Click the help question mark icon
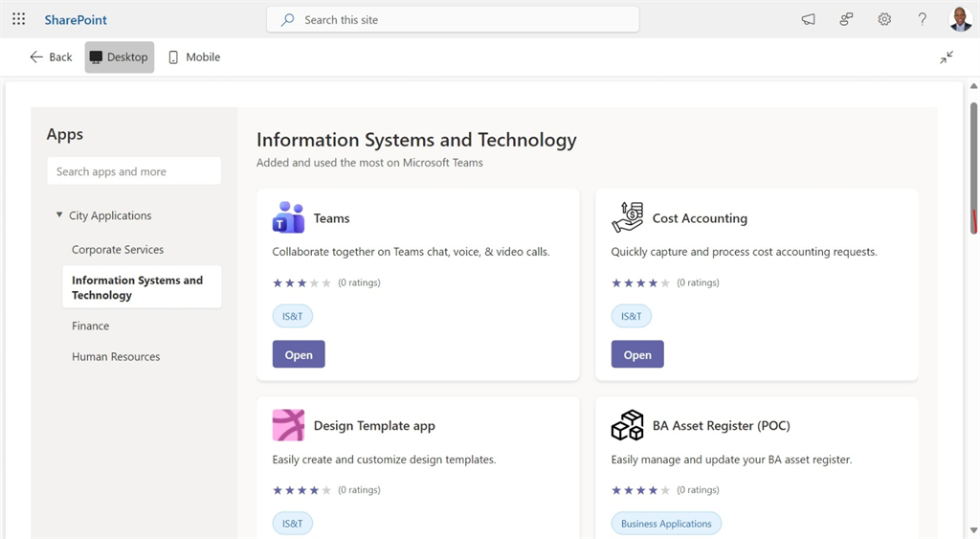980x539 pixels. coord(923,19)
